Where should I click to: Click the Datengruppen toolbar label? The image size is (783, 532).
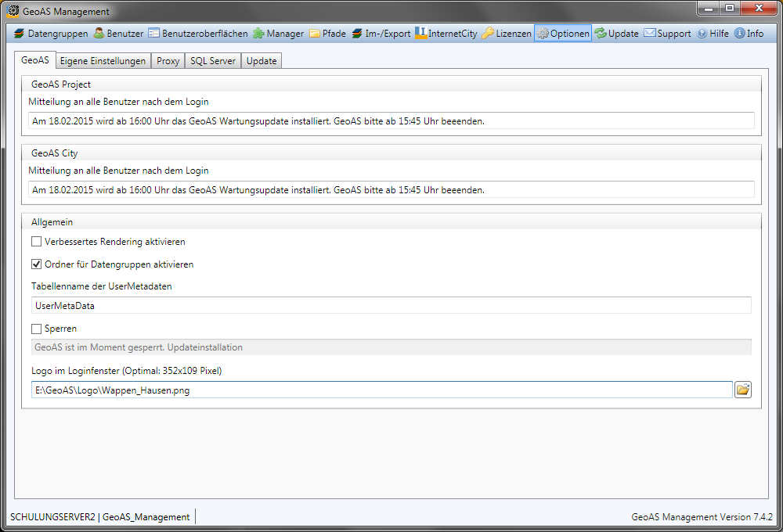click(x=58, y=34)
